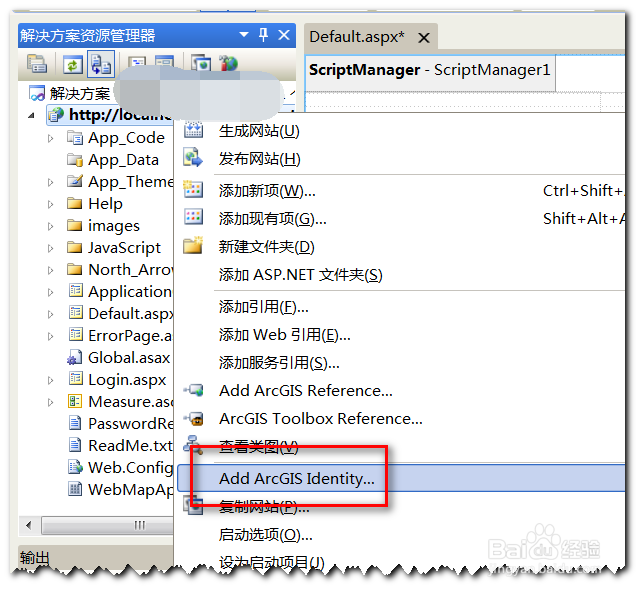636x592 pixels.
Task: Expand the Application file node
Action: (x=50, y=292)
